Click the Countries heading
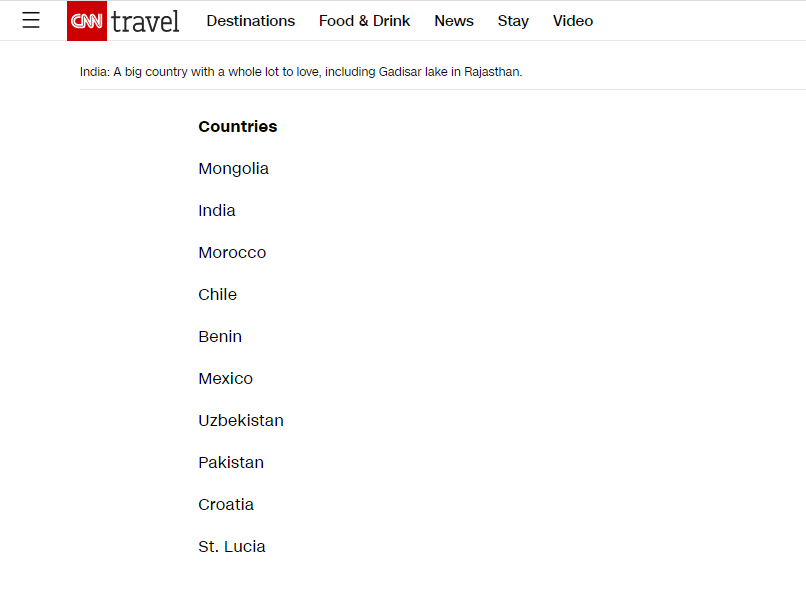The height and width of the screenshot is (600, 806). (237, 127)
